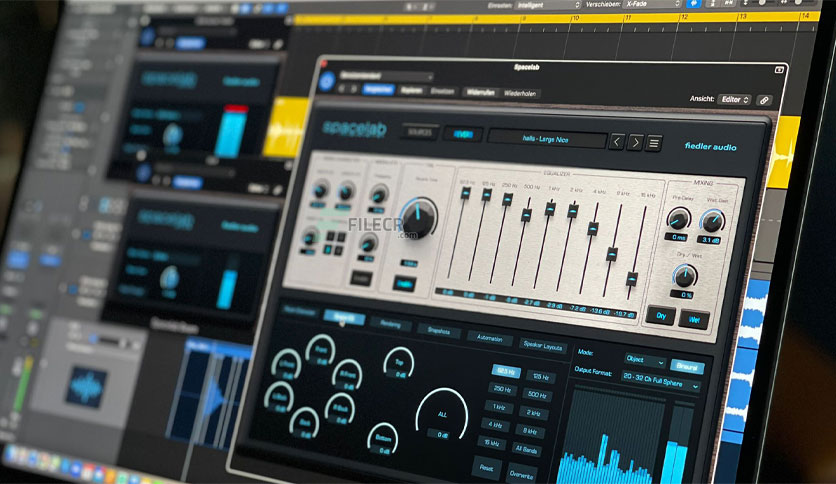This screenshot has width=836, height=484.
Task: Click the Einsetzen button
Action: 442,92
